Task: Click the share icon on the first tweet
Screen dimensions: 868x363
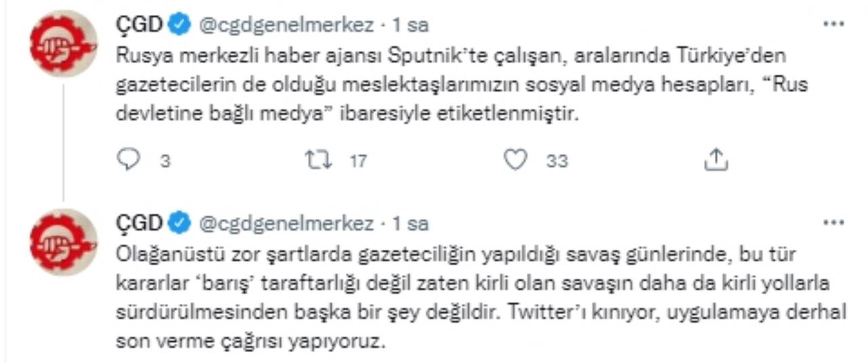Action: tap(716, 160)
